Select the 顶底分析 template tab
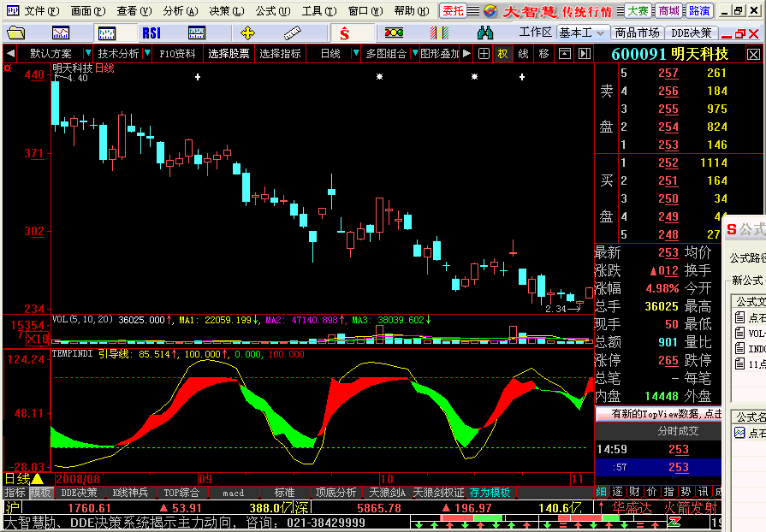 335,493
